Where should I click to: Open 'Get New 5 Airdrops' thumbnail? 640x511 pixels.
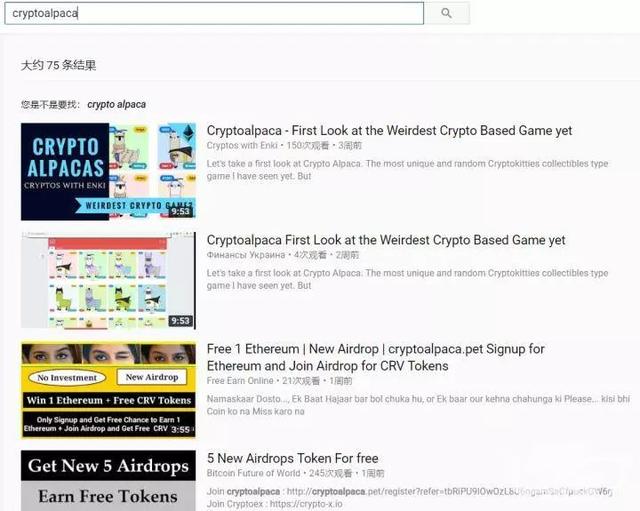(108, 480)
